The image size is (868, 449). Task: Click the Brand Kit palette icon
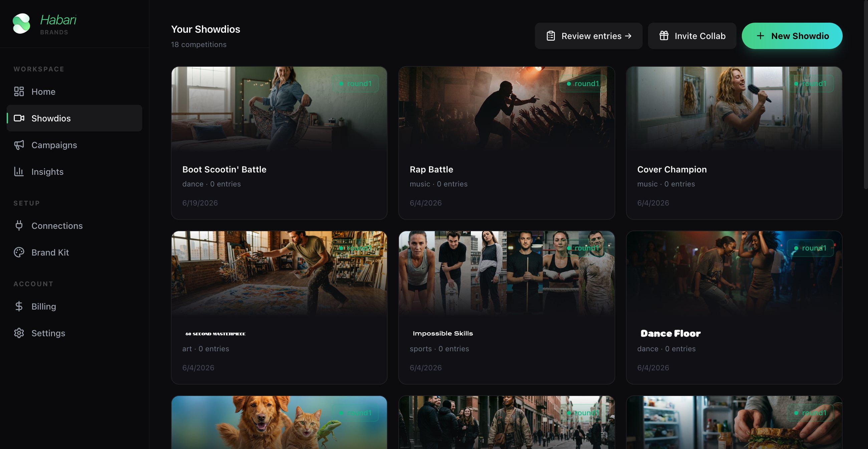[x=19, y=252]
